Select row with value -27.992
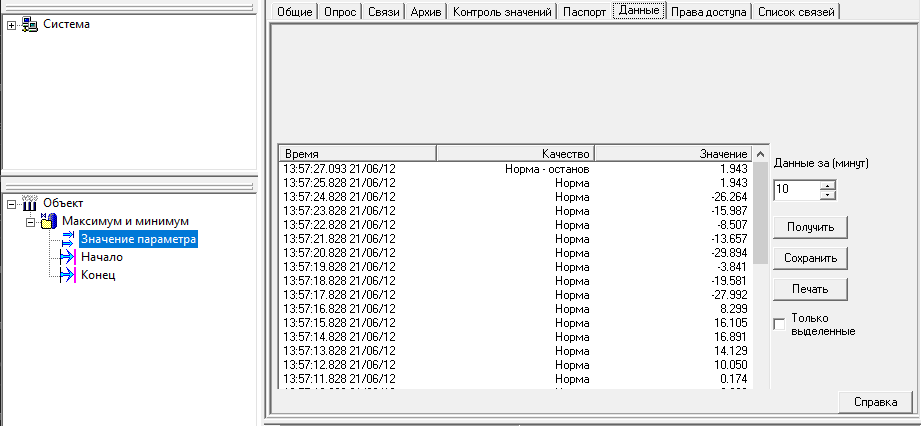 coord(516,295)
